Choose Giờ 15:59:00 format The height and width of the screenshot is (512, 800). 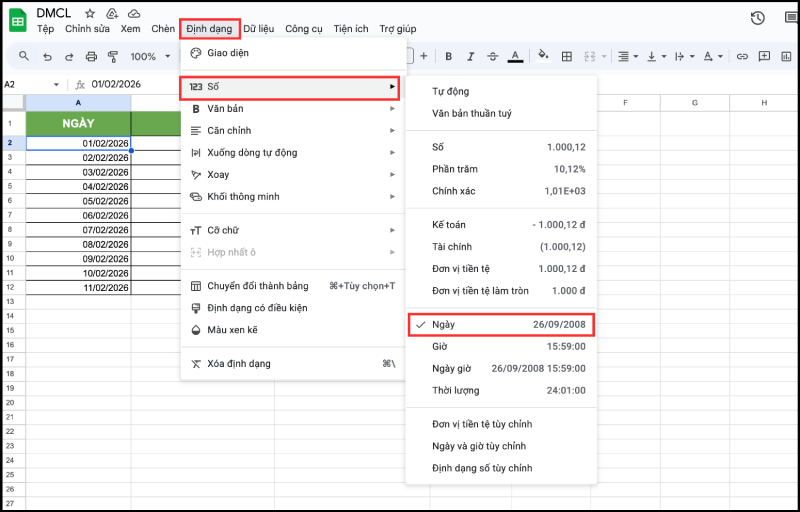pos(501,347)
